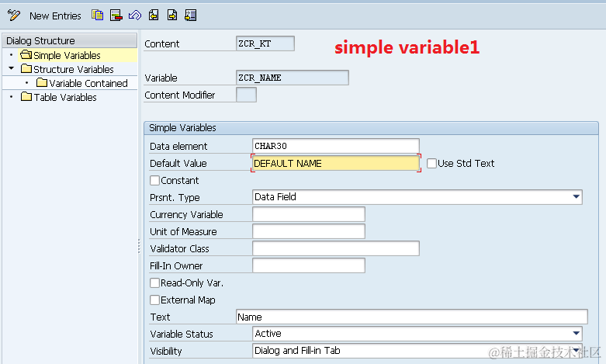Click the Copy As icon

pyautogui.click(x=98, y=15)
